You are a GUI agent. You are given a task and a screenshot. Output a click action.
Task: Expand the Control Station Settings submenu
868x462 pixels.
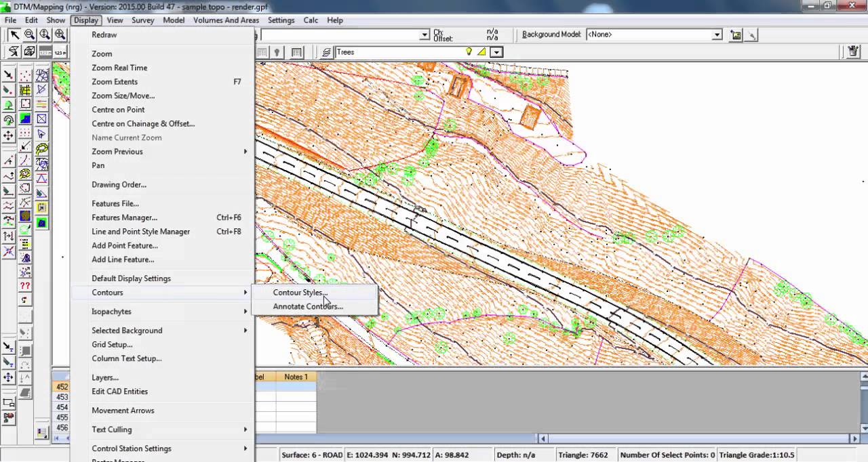point(162,448)
